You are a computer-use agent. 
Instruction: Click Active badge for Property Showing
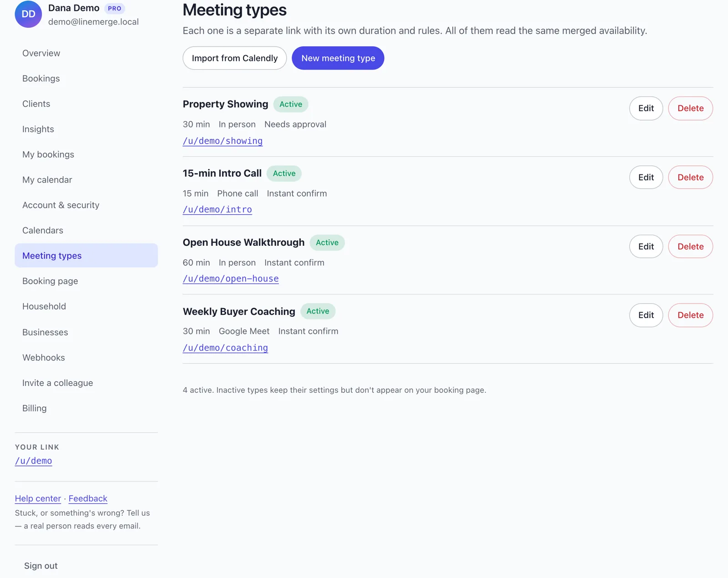click(x=291, y=104)
